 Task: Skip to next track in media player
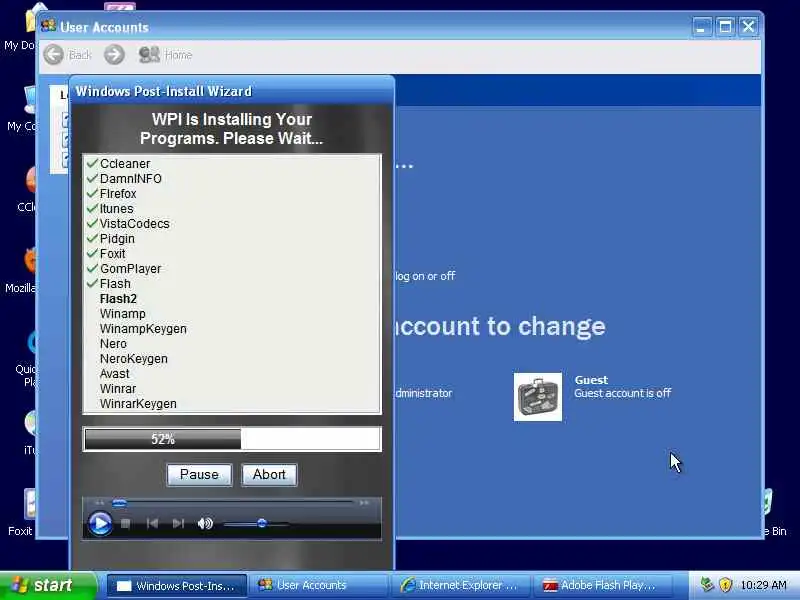[x=178, y=523]
